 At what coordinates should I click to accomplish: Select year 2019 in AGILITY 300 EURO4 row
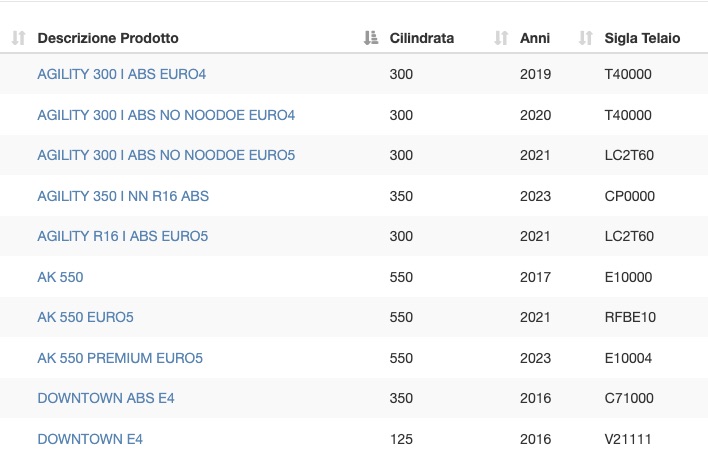coord(535,74)
